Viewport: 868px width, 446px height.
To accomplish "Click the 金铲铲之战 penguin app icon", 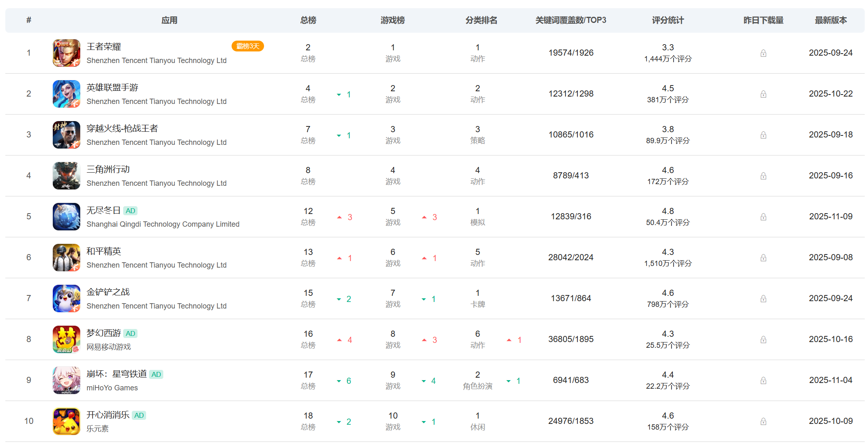I will (x=66, y=298).
